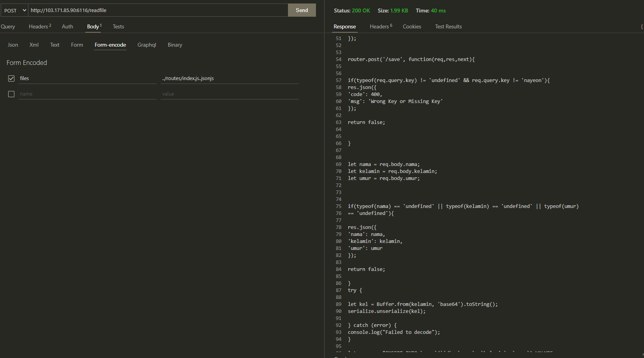The image size is (644, 358).
Task: Open the Response tab
Action: pos(345,26)
